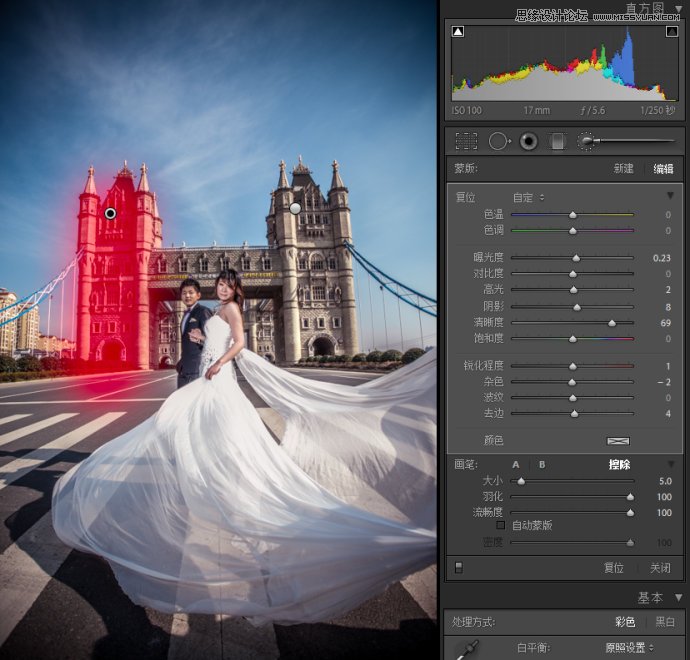Choose the Graduated Filter tool icon
690x660 pixels.
click(558, 142)
